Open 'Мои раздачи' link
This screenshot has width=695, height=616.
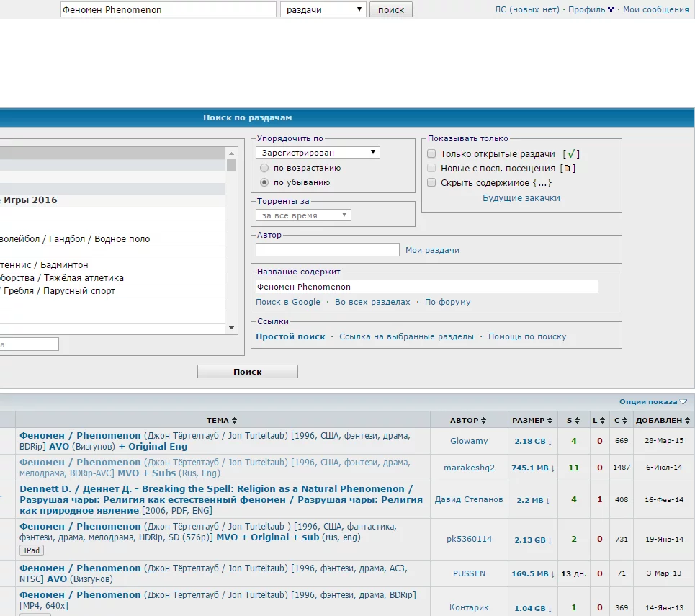coord(432,250)
